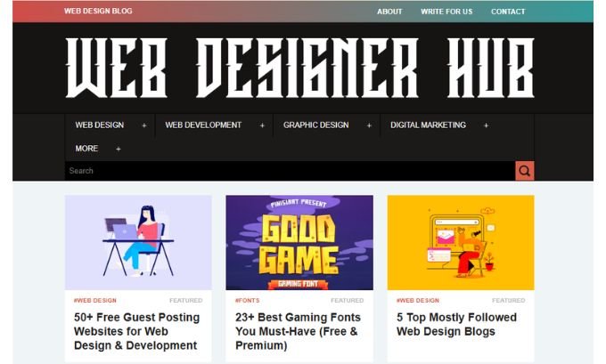The height and width of the screenshot is (364, 606).
Task: Open the About page link
Action: pyautogui.click(x=389, y=12)
